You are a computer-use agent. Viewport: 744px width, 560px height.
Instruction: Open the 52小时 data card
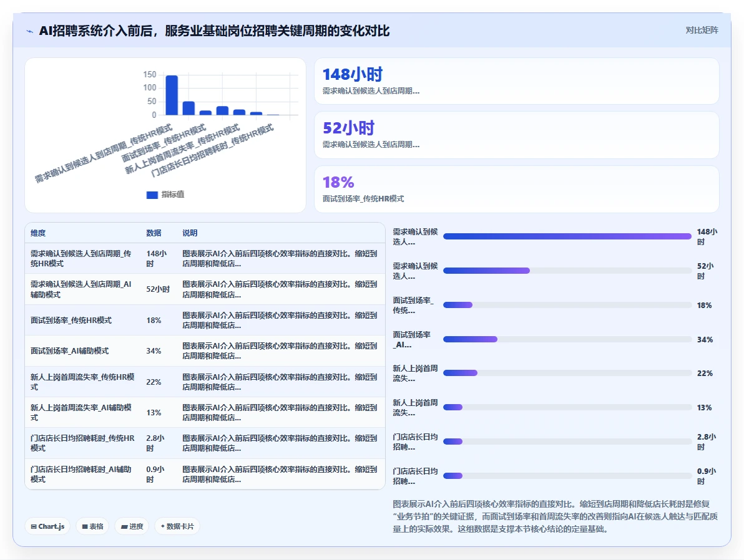[517, 135]
